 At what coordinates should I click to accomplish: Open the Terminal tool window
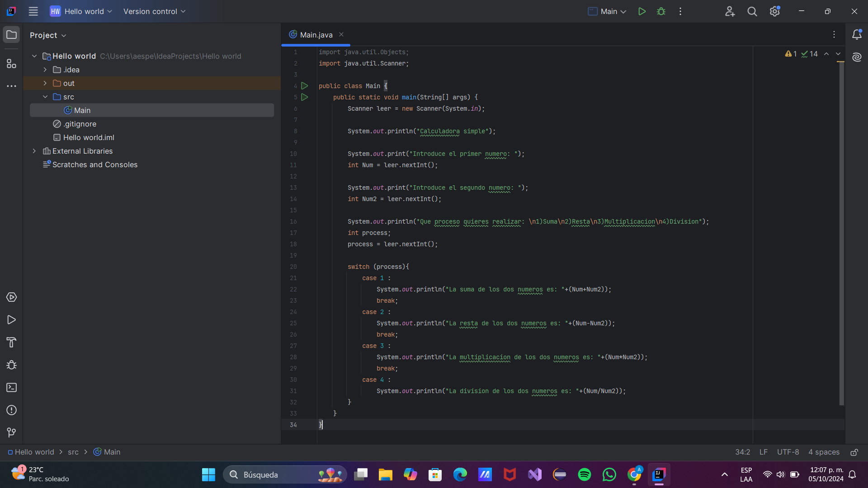12,388
